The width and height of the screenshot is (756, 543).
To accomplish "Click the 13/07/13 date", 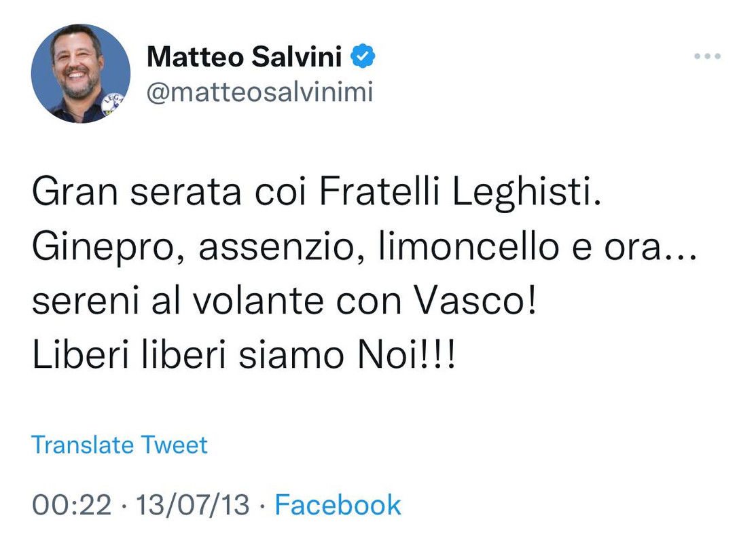I will (192, 505).
